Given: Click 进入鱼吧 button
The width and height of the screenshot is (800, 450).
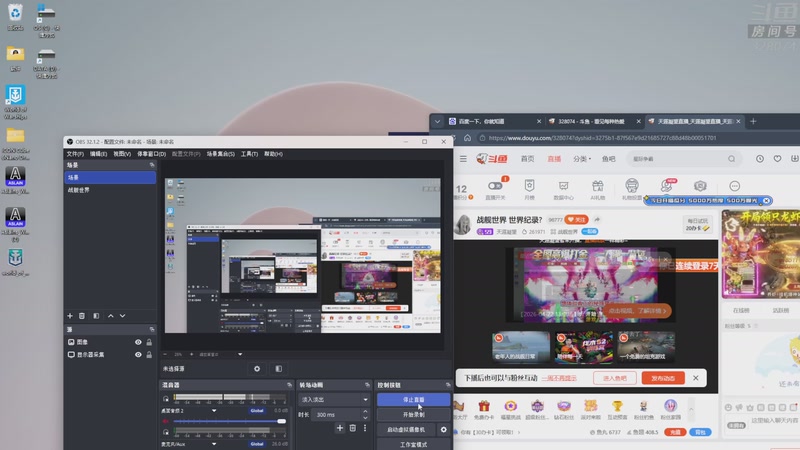Looking at the screenshot, I should point(615,378).
